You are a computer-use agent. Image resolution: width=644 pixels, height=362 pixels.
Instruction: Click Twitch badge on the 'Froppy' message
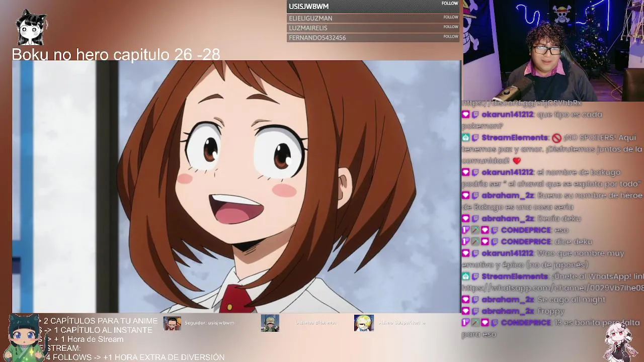click(475, 311)
